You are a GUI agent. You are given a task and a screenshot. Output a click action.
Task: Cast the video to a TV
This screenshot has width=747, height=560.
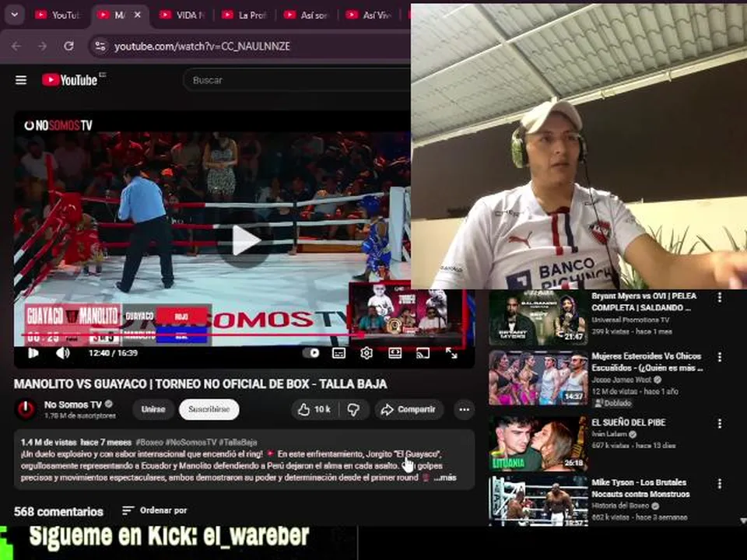(423, 353)
